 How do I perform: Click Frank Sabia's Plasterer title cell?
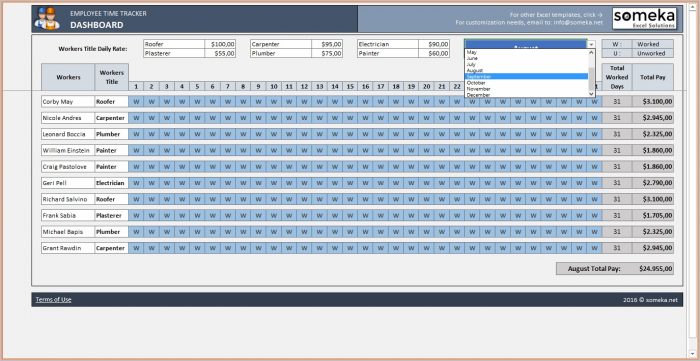(x=111, y=215)
